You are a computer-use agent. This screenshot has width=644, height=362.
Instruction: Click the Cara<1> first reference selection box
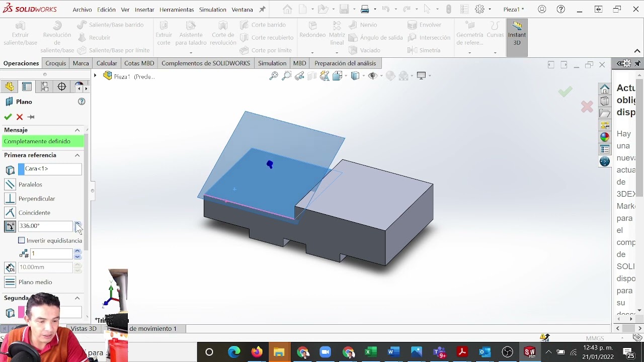pyautogui.click(x=50, y=169)
